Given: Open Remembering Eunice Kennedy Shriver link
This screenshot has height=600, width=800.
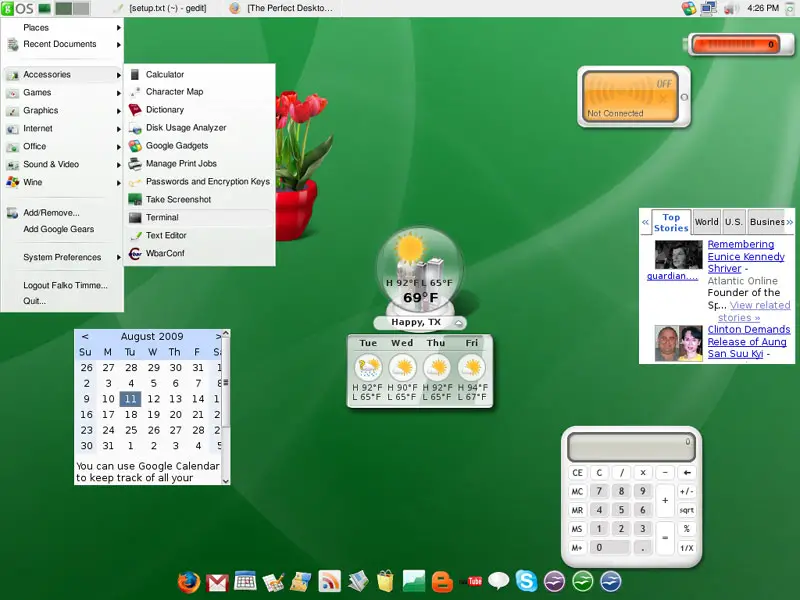Looking at the screenshot, I should click(x=746, y=257).
